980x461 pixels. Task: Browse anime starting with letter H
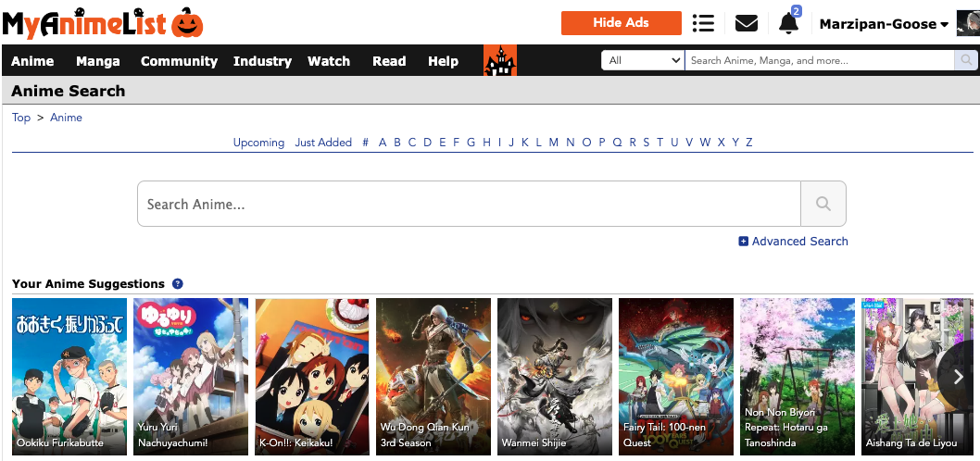[487, 143]
